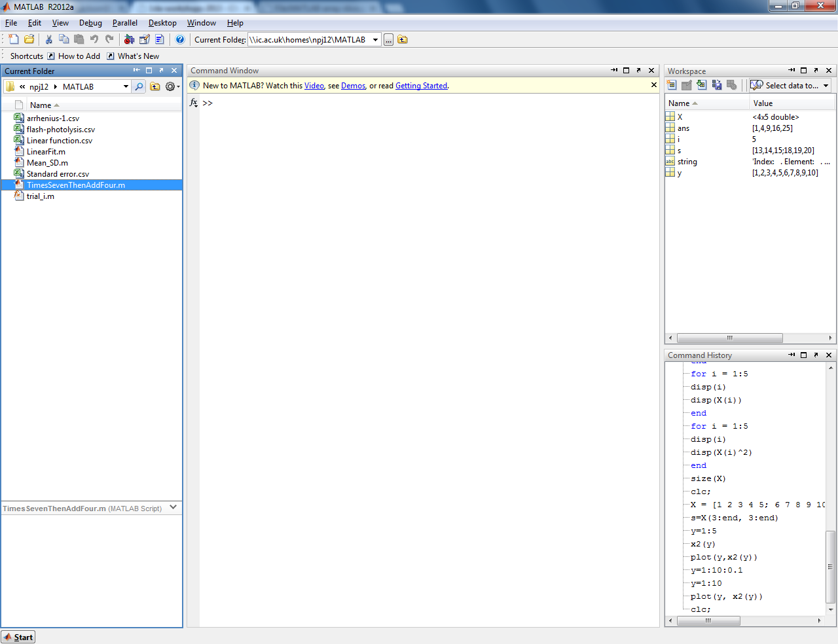This screenshot has height=644, width=838.
Task: Click the Save Workspace icon
Action: pyautogui.click(x=717, y=85)
